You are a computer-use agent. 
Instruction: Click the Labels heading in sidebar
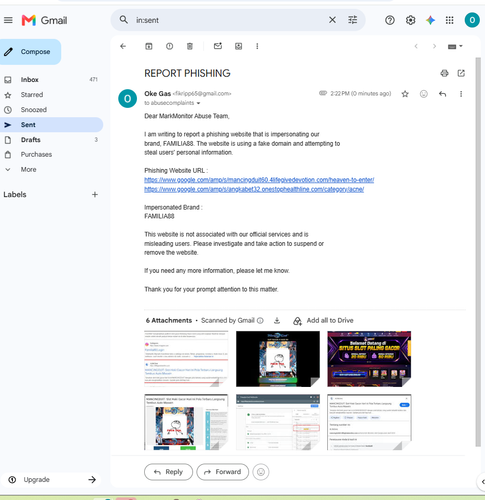pyautogui.click(x=15, y=195)
